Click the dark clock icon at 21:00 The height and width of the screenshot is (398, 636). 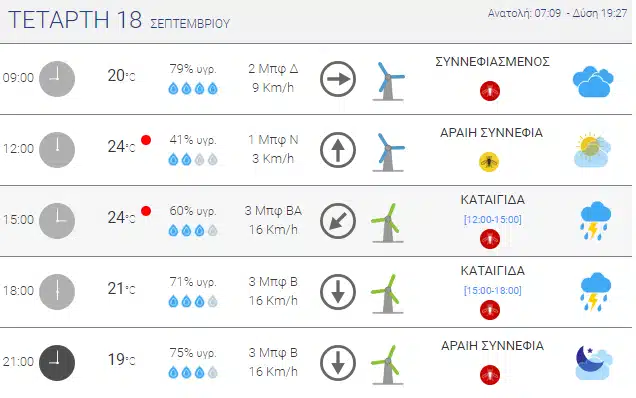(x=57, y=363)
